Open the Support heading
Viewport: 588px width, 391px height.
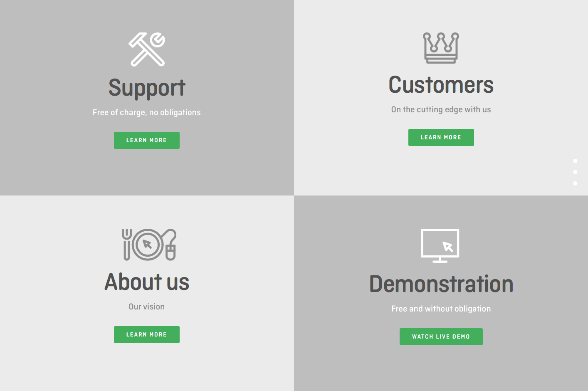click(x=147, y=88)
